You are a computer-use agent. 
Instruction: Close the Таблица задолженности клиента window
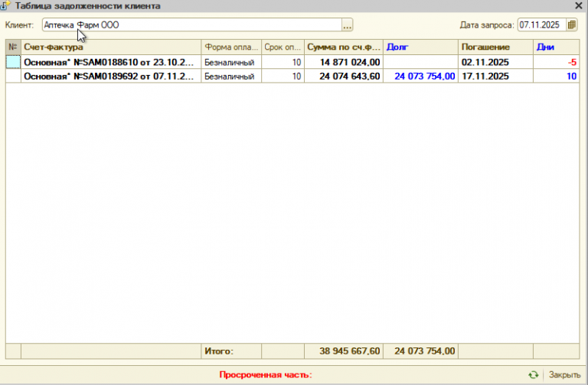click(579, 5)
